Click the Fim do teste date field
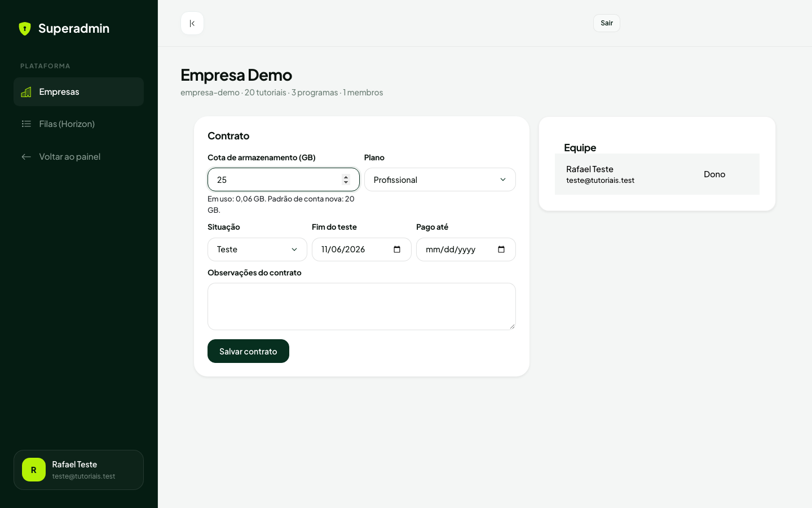This screenshot has height=508, width=812. point(361,249)
